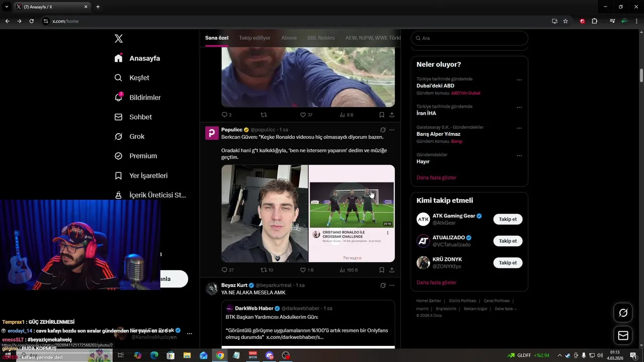
Task: Open Crossbar Challenge screenshot image
Action: [x=352, y=213]
